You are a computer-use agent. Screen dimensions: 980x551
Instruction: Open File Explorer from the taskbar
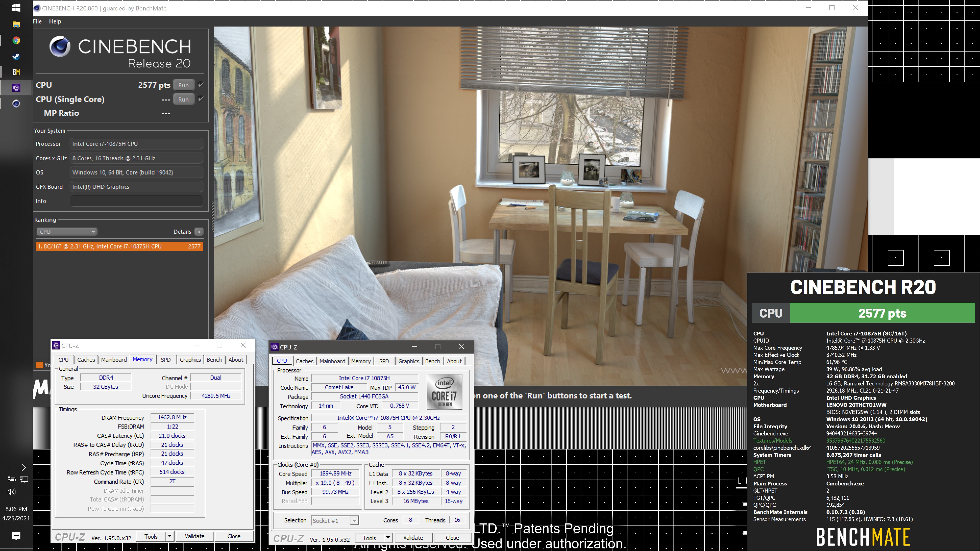tap(16, 24)
